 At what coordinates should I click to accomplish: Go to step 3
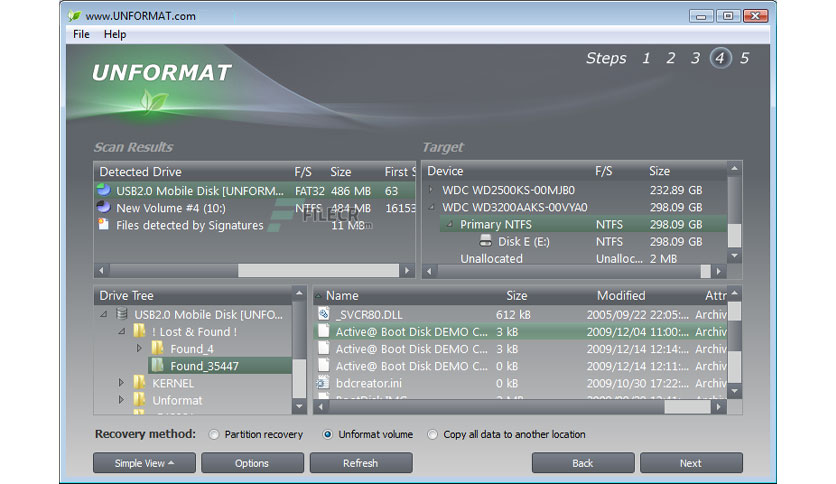(x=695, y=58)
